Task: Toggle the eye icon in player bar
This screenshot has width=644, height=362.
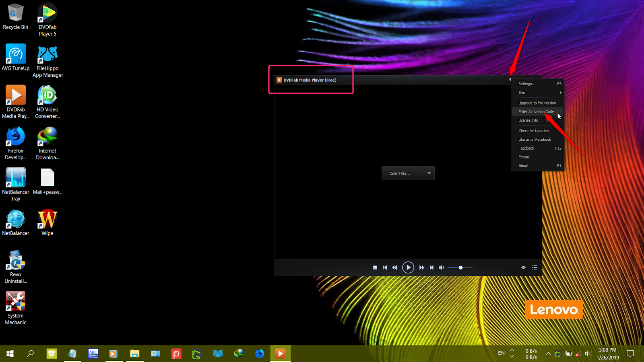Action: [x=523, y=267]
